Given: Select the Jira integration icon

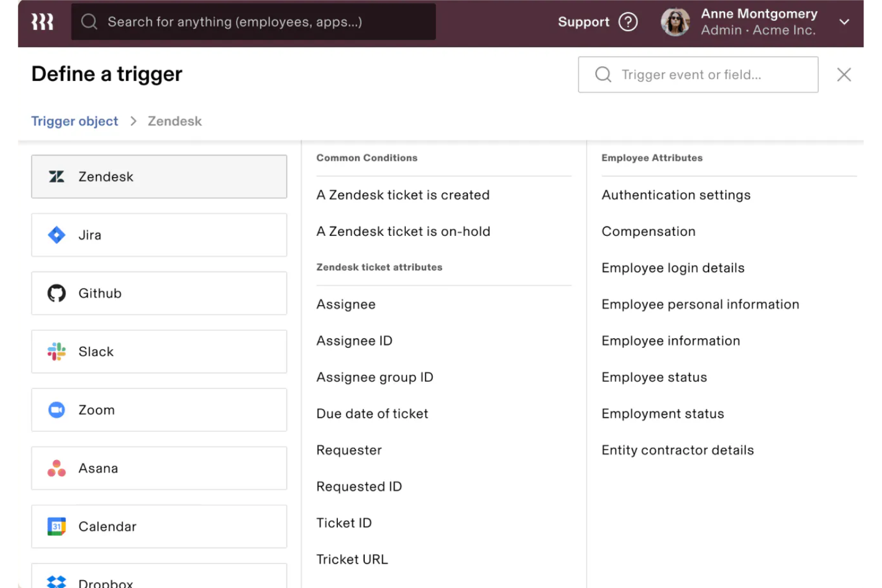Looking at the screenshot, I should [56, 235].
